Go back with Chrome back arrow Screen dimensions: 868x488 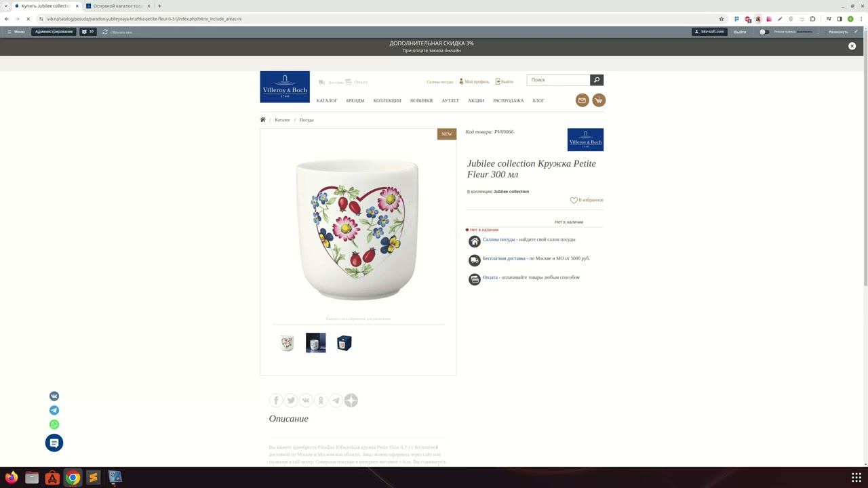click(x=7, y=19)
